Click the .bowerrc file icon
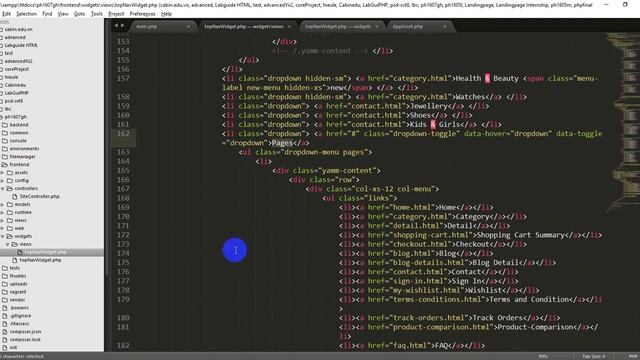Viewport: 640px width, 360px height. click(5, 308)
